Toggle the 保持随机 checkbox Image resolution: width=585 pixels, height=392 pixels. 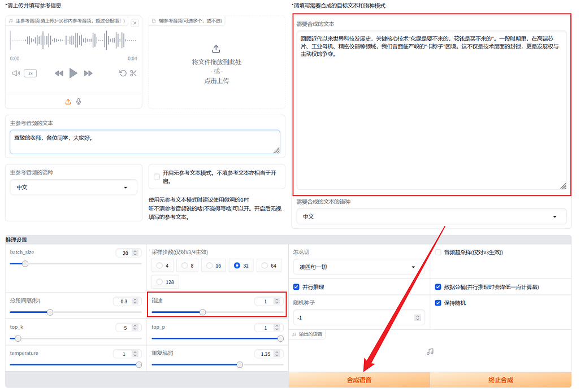pos(438,303)
